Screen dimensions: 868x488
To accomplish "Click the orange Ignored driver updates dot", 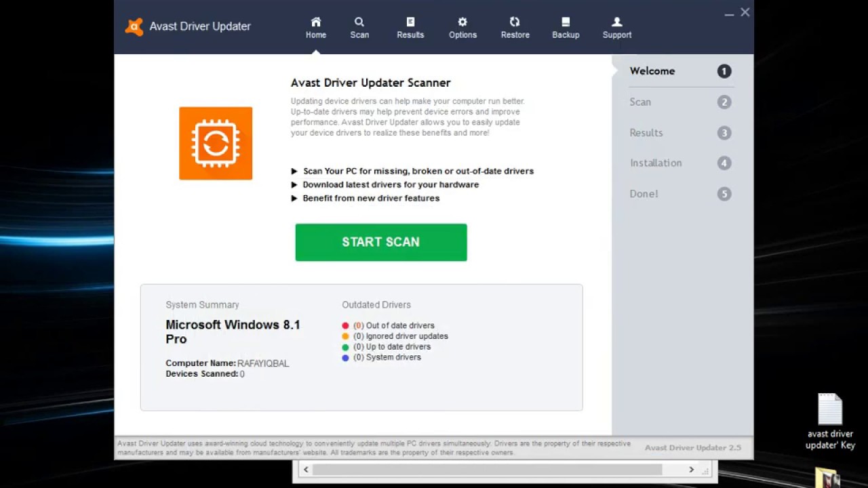I will [345, 336].
